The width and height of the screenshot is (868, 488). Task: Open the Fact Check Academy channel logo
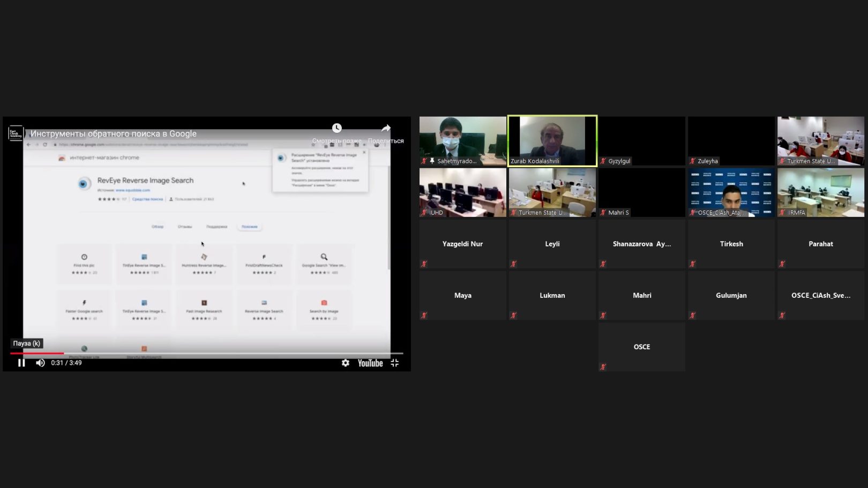[16, 133]
